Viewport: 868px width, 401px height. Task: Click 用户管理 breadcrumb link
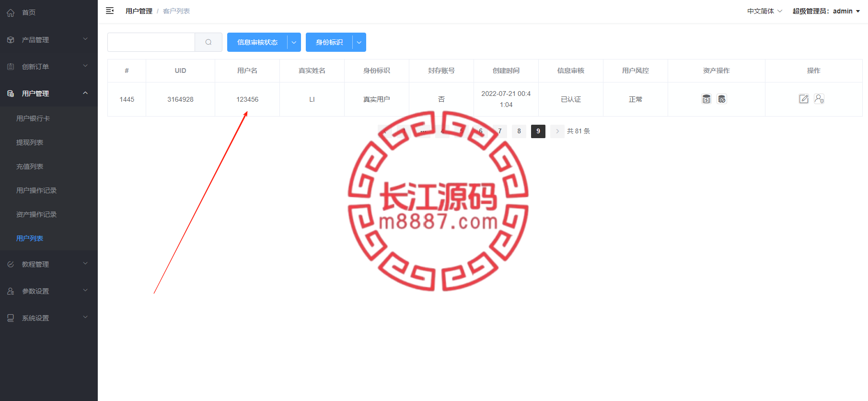click(x=139, y=11)
